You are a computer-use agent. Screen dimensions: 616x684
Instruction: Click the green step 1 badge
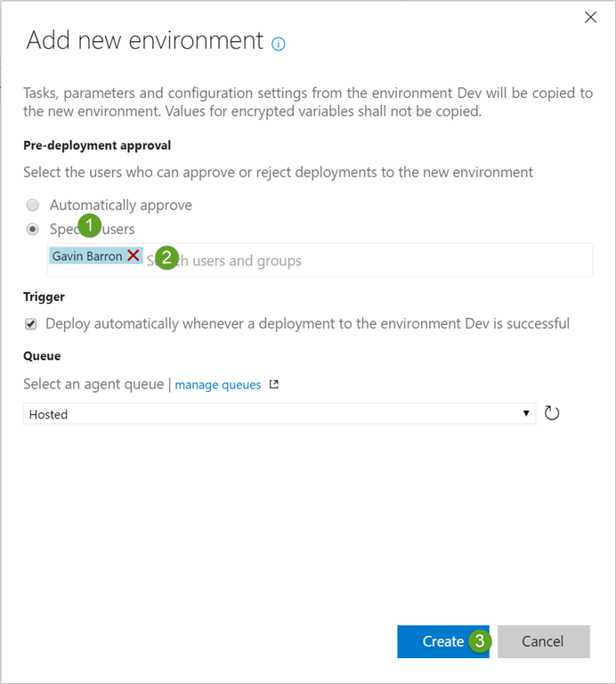click(x=90, y=226)
